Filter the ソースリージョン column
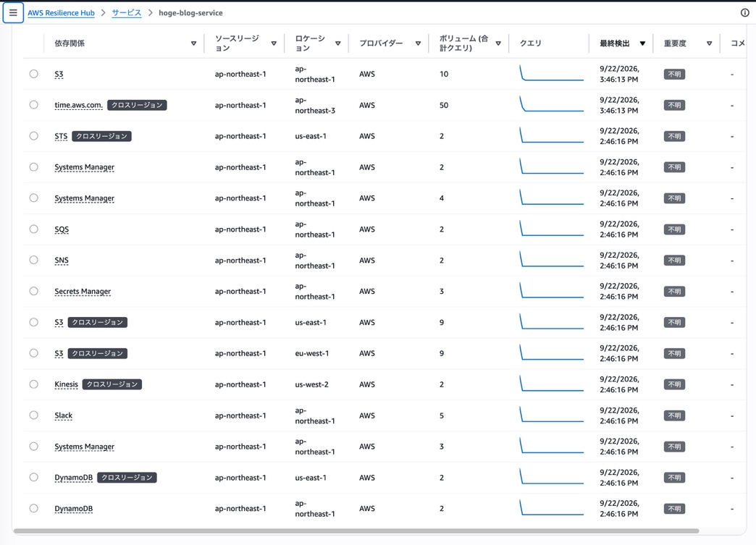Image resolution: width=756 pixels, height=545 pixels. click(274, 43)
